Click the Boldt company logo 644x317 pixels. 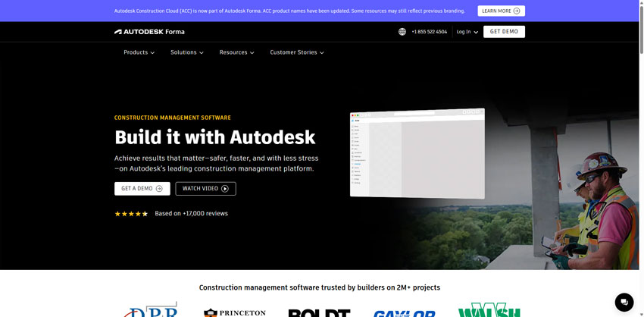319,313
